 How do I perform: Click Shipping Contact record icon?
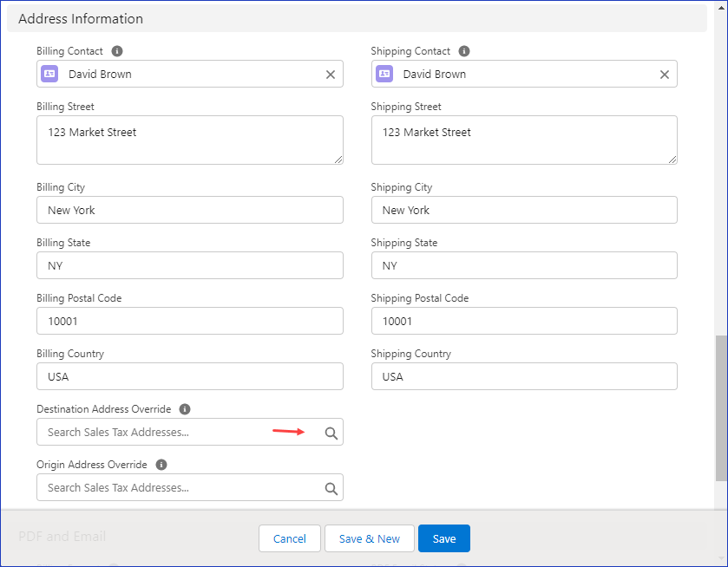pos(384,74)
